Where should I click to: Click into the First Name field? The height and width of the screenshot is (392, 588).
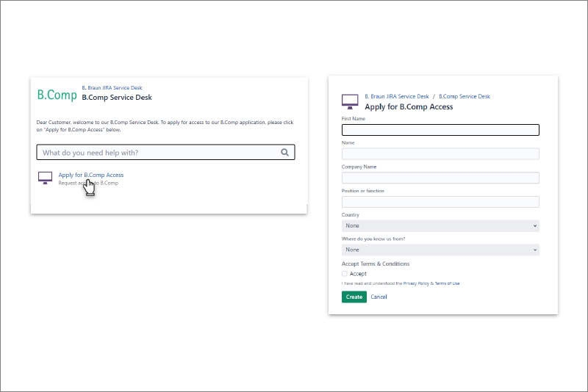click(x=440, y=130)
